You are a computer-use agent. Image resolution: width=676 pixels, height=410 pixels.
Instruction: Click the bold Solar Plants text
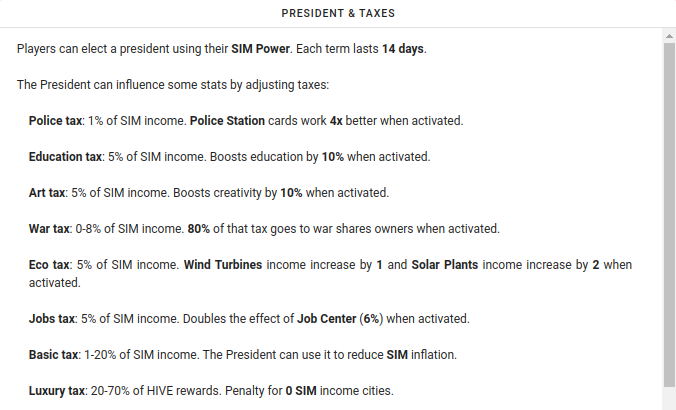pos(444,265)
